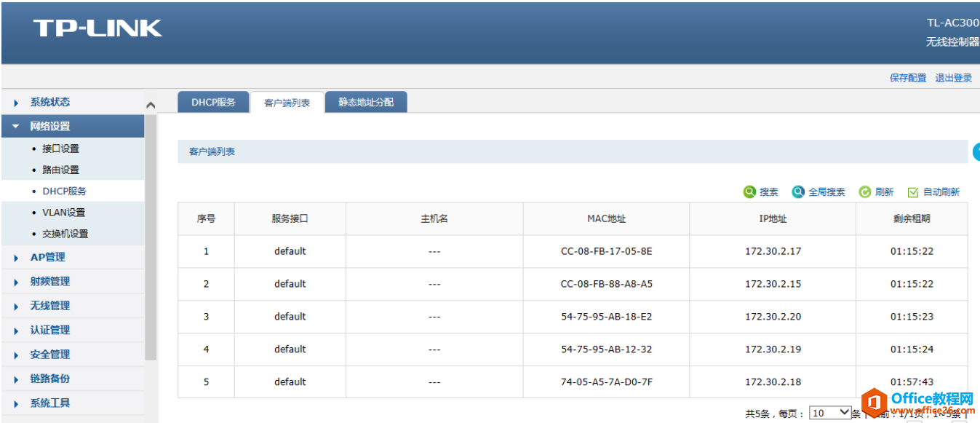The image size is (980, 423).
Task: Click the IP地址 column header
Action: pos(773,218)
